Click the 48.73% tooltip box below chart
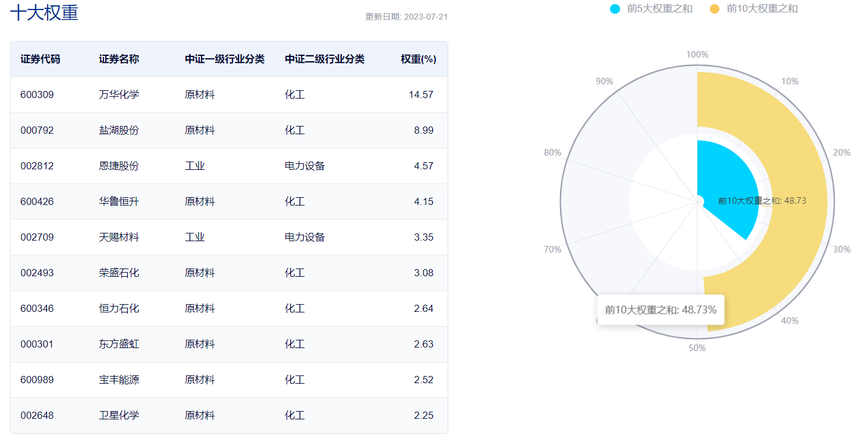 (661, 310)
